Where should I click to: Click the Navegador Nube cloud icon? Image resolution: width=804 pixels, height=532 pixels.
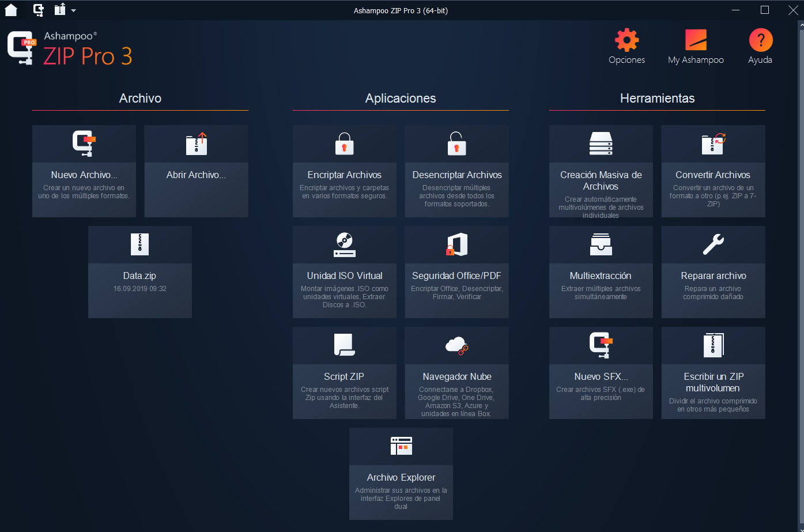456,345
